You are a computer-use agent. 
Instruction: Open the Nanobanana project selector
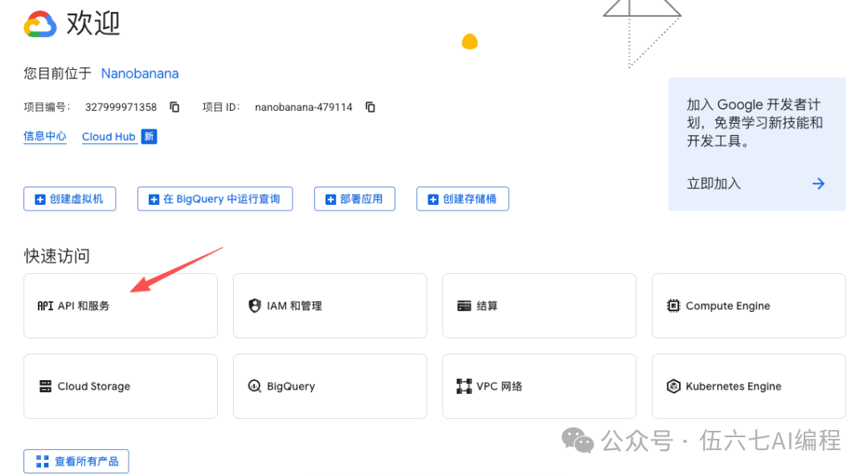[139, 73]
